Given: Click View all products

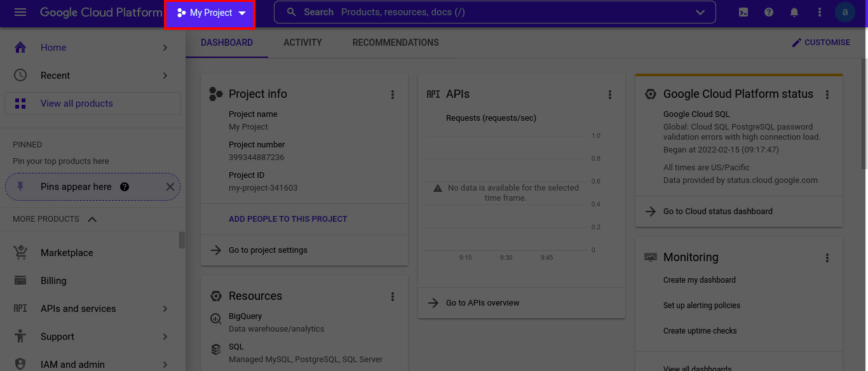Looking at the screenshot, I should (93, 104).
